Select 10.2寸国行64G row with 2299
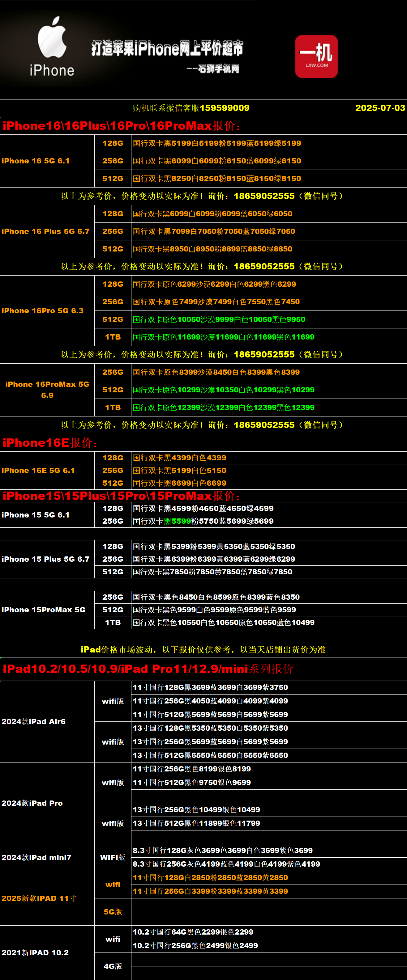The height and width of the screenshot is (980, 407). coord(269,932)
